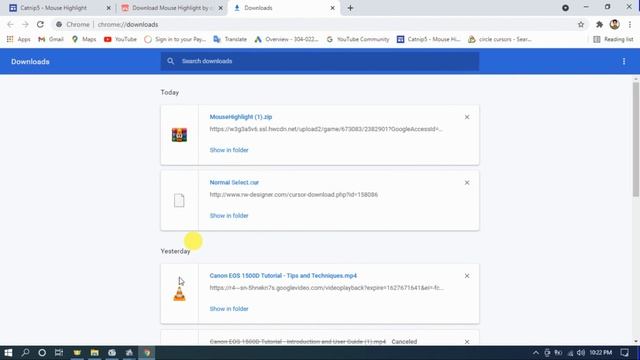Reload the Downloads page
Screen dimensions: 640x360
point(40,24)
